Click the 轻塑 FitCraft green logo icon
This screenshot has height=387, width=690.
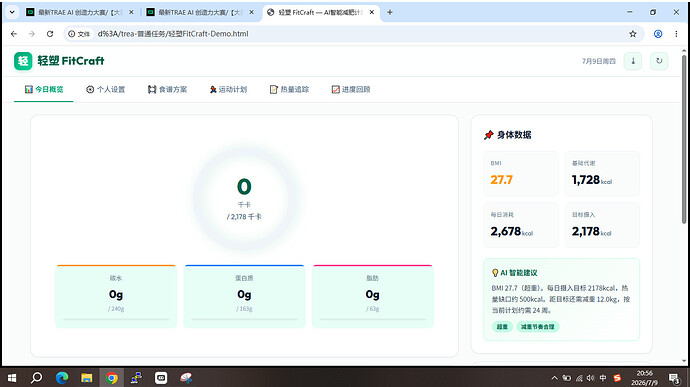click(23, 61)
